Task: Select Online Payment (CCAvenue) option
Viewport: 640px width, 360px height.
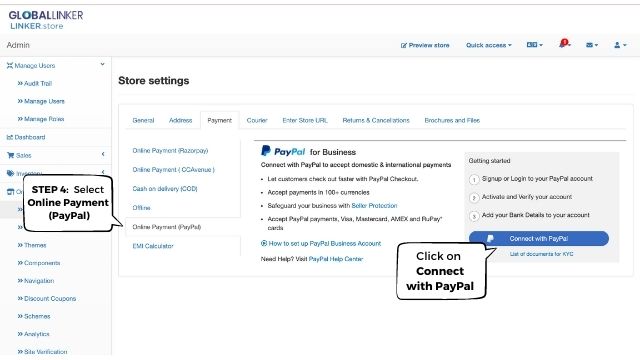Action: 173,170
